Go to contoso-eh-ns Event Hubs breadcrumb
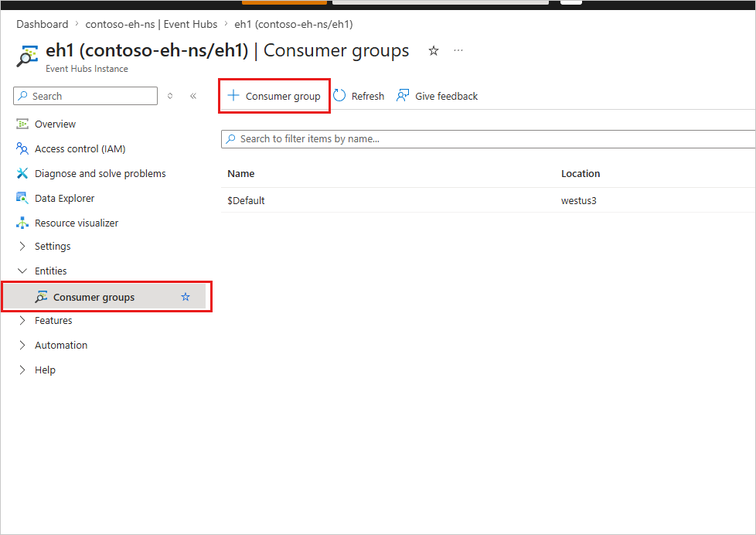 tap(152, 24)
